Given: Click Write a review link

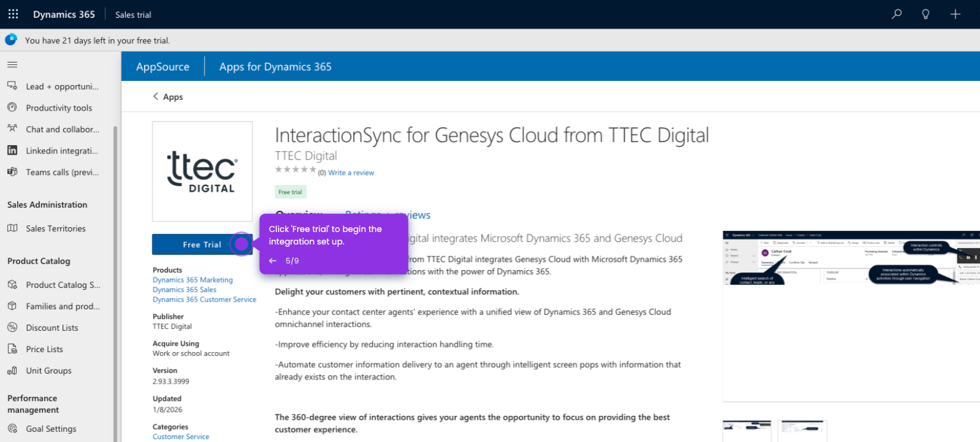Looking at the screenshot, I should (351, 173).
